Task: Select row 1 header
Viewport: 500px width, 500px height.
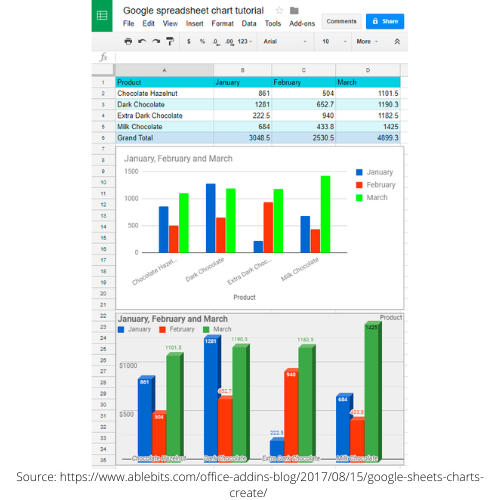Action: coord(103,82)
